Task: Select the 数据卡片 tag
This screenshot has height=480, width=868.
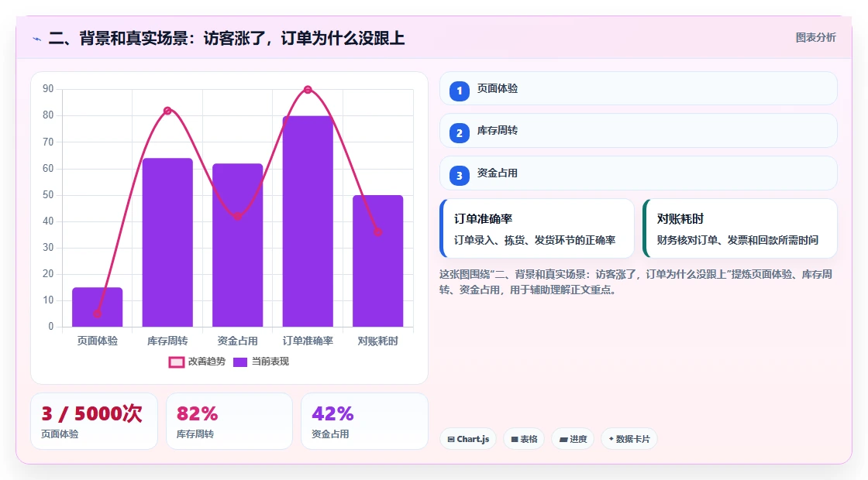Action: [629, 439]
